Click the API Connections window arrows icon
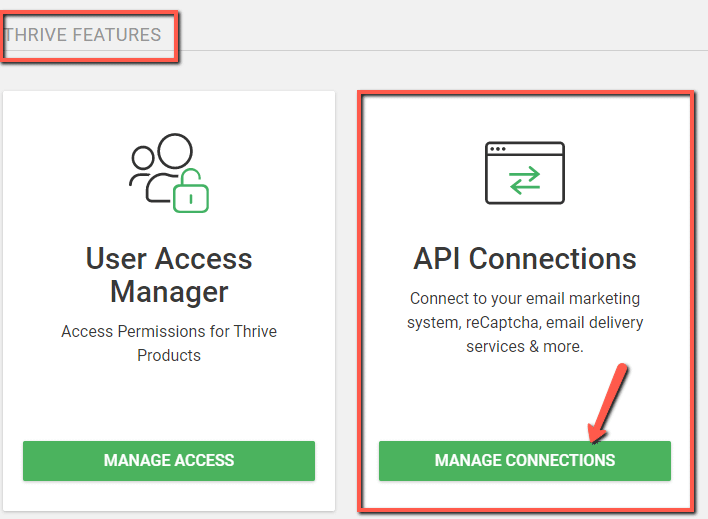Viewport: 708px width, 519px height. tap(525, 173)
